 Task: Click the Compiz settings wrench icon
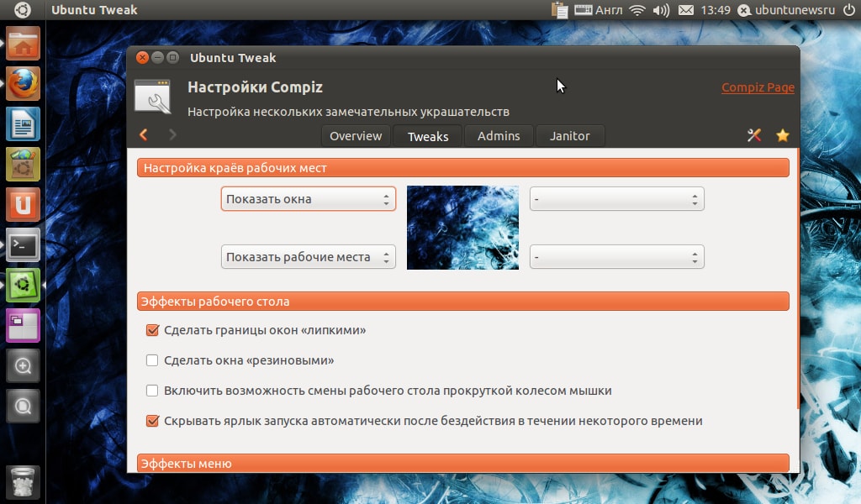click(x=153, y=97)
